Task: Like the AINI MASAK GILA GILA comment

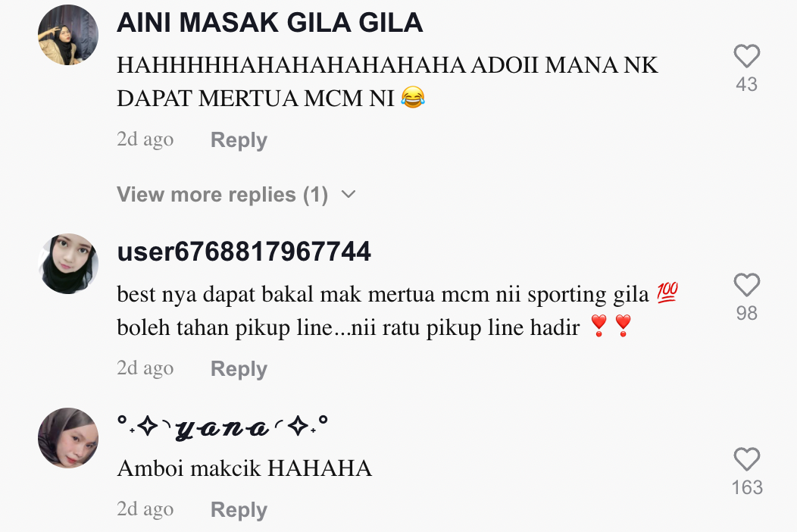Action: pyautogui.click(x=747, y=56)
